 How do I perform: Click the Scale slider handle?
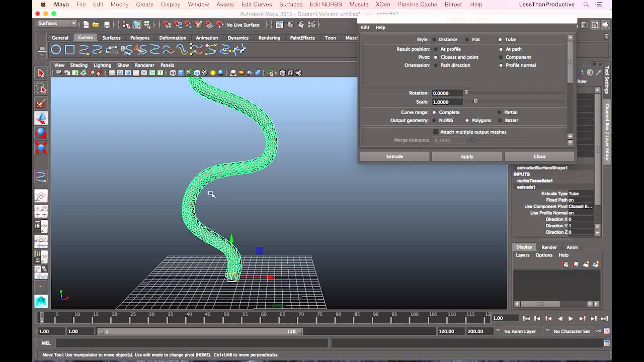coord(475,102)
